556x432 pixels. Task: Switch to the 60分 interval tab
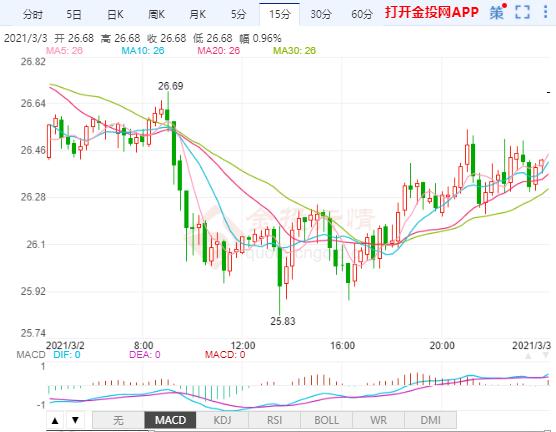[362, 15]
